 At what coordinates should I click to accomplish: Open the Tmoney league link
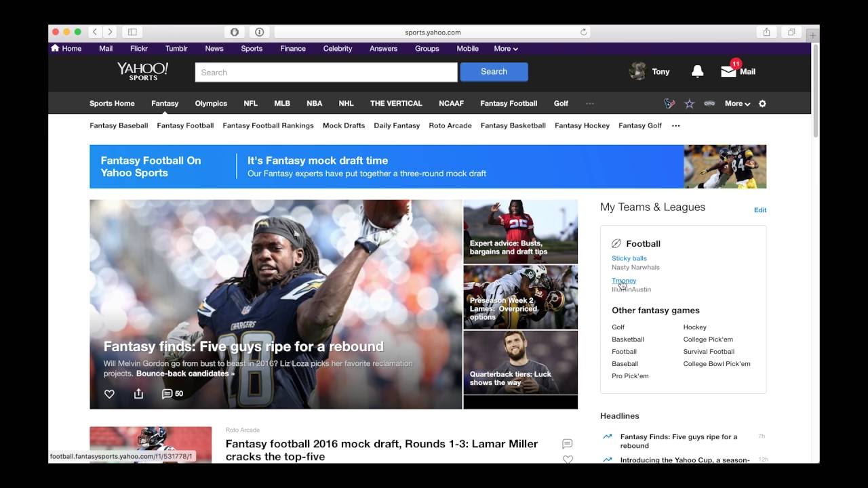click(x=624, y=281)
